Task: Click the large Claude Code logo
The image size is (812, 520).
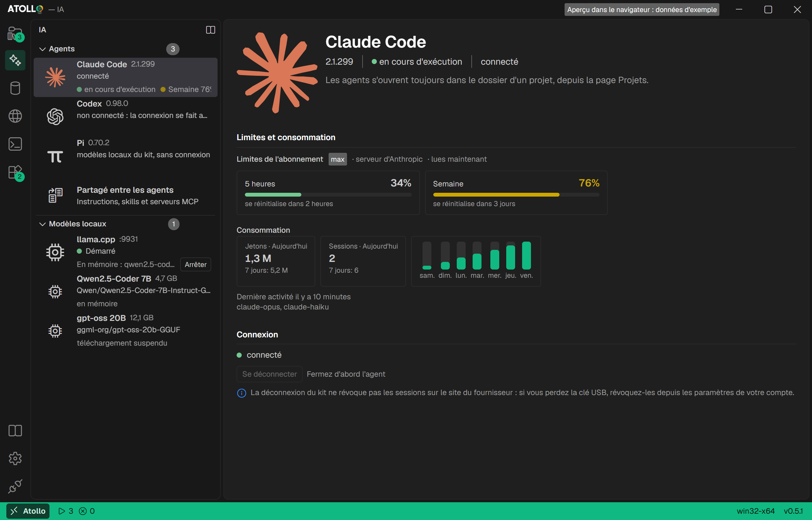Action: click(277, 73)
